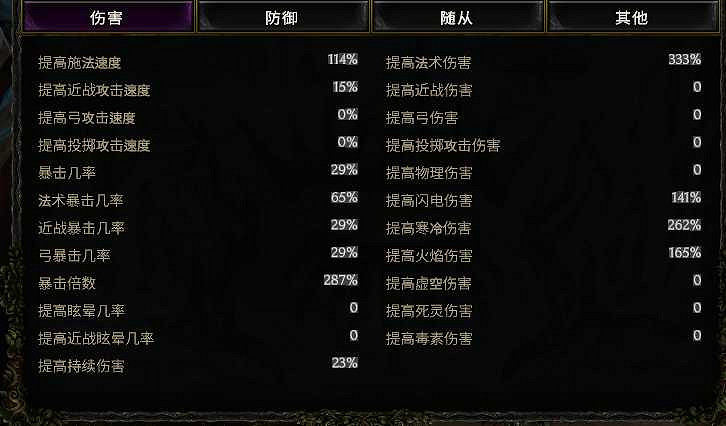Viewport: 726px width, 426px height.
Task: Click the 弓暴击几率 stat row
Action: [198, 255]
